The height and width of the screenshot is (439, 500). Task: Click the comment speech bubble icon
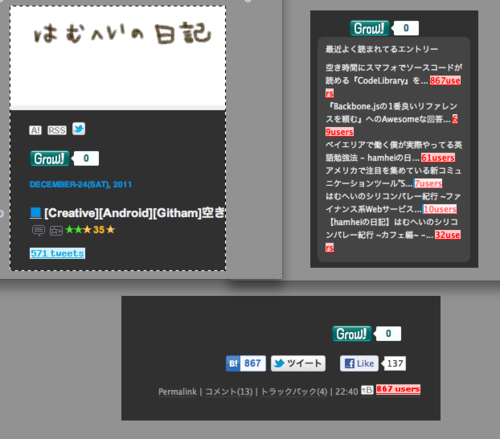[x=38, y=230]
